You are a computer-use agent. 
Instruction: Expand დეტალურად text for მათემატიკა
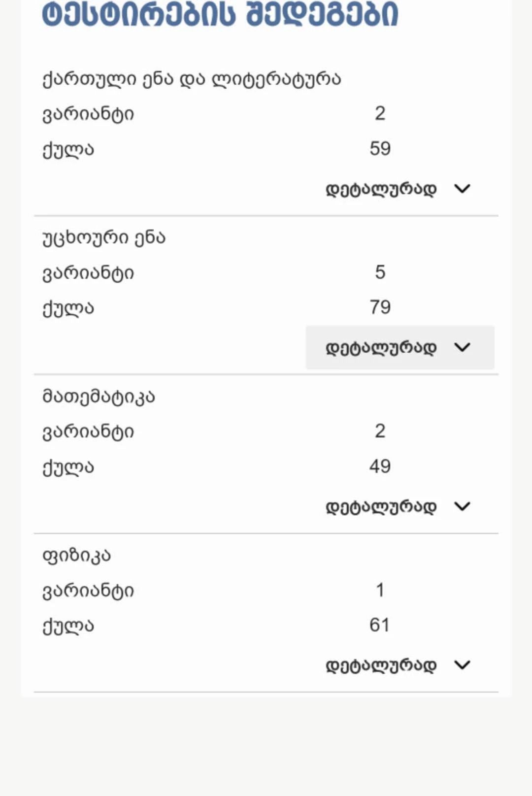(381, 507)
